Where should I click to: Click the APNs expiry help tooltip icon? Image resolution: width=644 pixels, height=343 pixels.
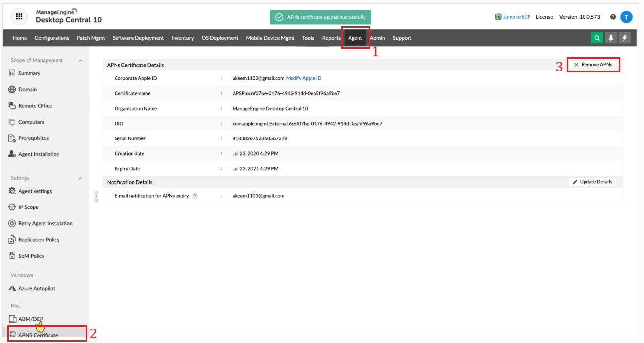click(195, 196)
